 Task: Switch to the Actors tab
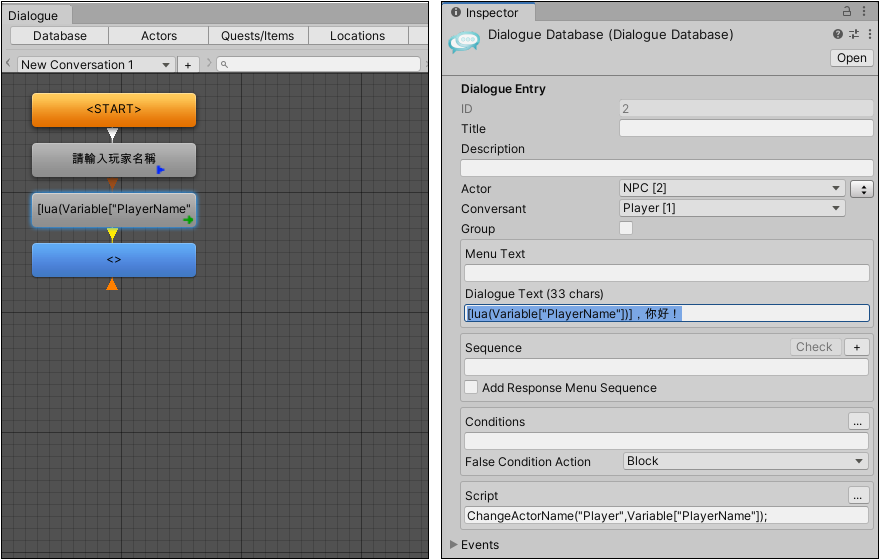click(x=159, y=36)
